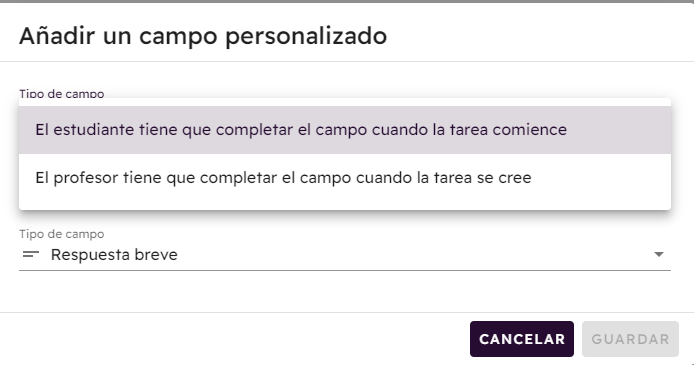The image size is (694, 365).
Task: Click blank area below the Respuesta breve field
Action: [345, 291]
